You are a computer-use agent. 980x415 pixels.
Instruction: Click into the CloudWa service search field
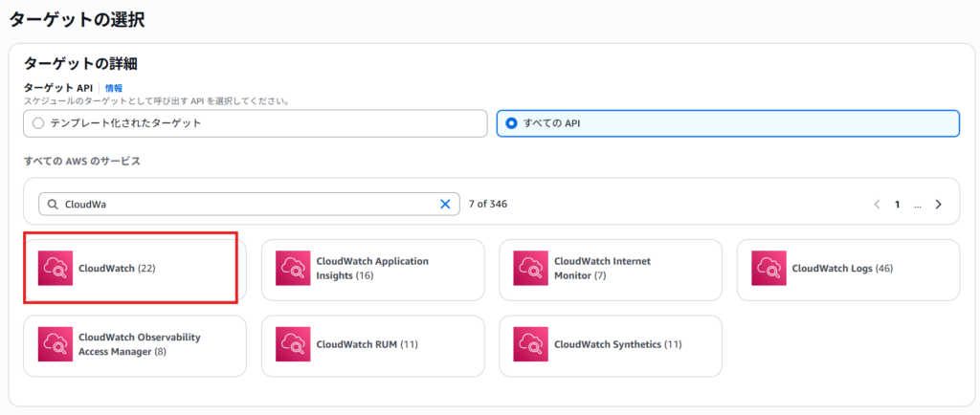(x=249, y=204)
